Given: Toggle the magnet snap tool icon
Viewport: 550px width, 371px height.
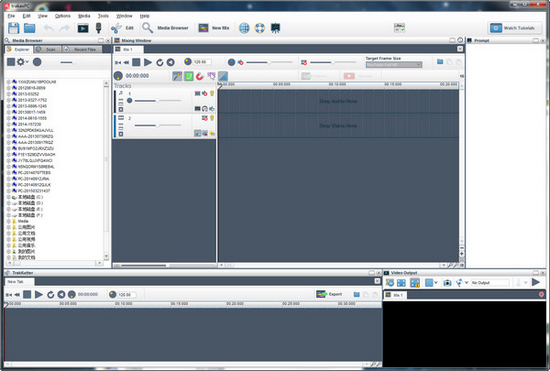Looking at the screenshot, I should point(200,76).
